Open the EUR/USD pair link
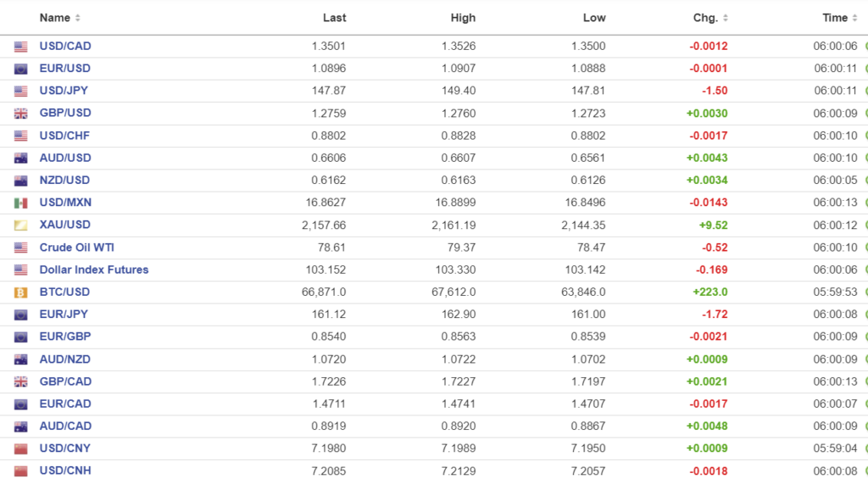Image resolution: width=868 pixels, height=479 pixels. pyautogui.click(x=64, y=69)
